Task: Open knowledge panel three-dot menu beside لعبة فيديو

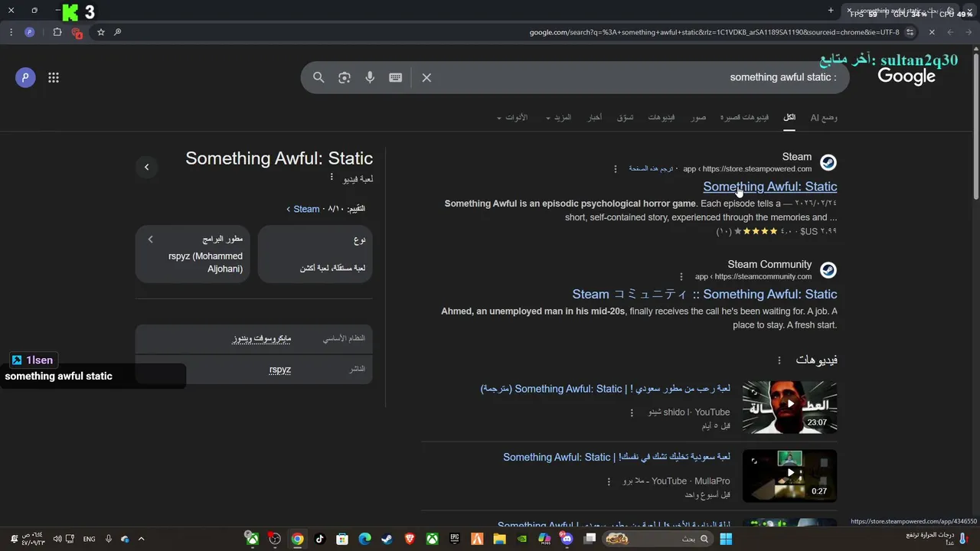Action: 332,178
